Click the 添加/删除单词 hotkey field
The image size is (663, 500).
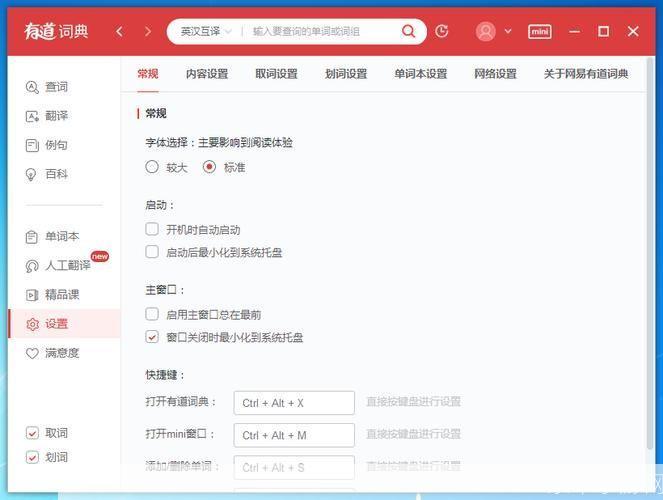tap(294, 467)
